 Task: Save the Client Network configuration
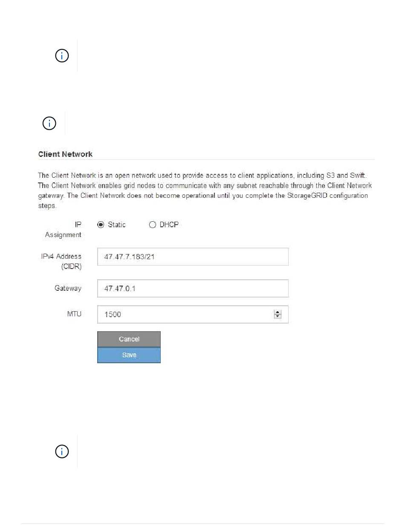click(129, 355)
